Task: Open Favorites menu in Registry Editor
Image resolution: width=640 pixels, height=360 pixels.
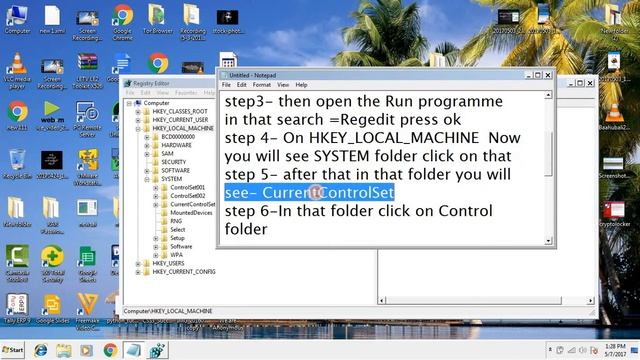Action: [186, 93]
